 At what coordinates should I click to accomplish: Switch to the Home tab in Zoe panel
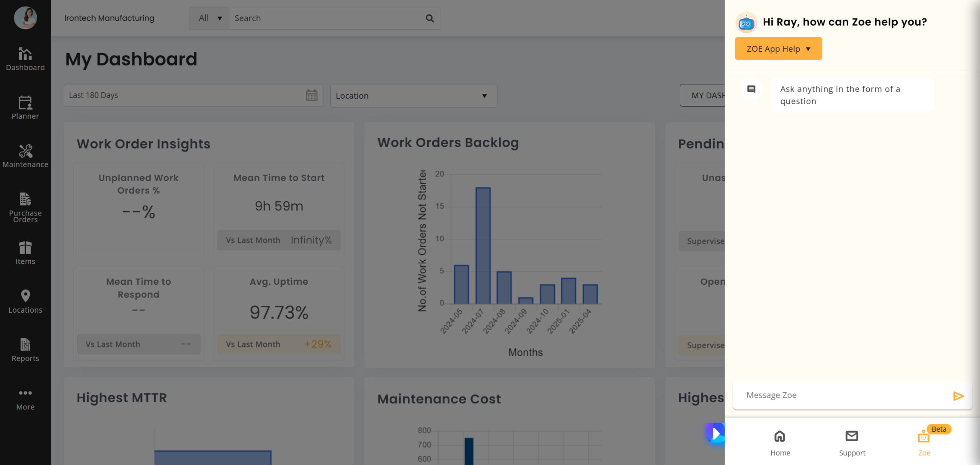(780, 442)
